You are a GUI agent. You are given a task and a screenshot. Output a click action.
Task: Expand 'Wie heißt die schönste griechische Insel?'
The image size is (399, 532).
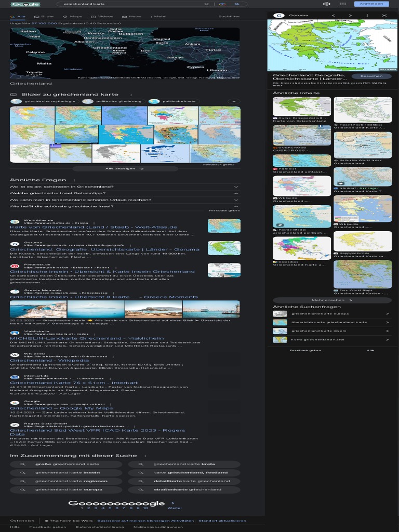(x=125, y=206)
